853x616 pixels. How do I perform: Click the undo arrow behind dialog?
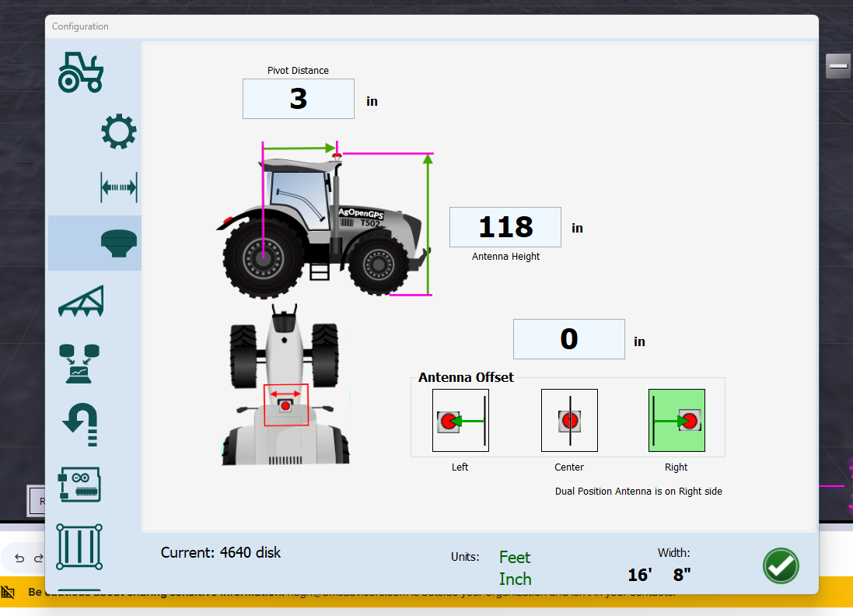pos(19,558)
